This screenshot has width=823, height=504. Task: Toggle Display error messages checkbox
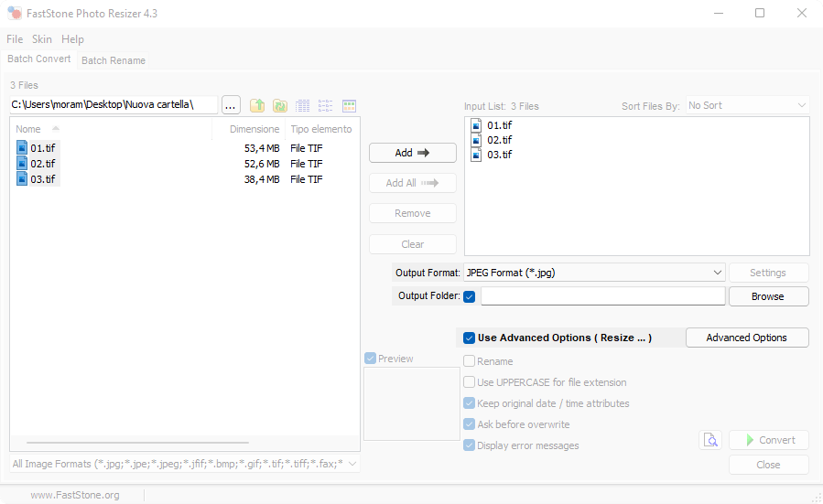(x=470, y=445)
